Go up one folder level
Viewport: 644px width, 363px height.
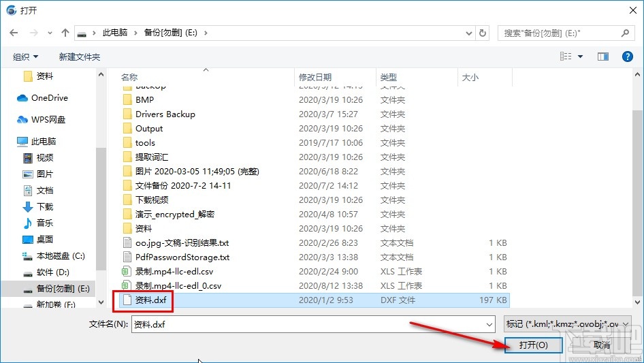[x=65, y=33]
